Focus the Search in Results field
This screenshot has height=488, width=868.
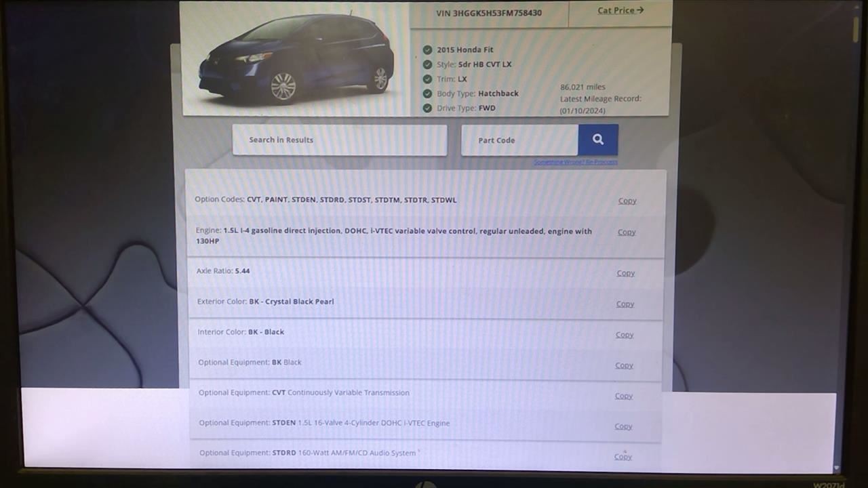pos(339,140)
